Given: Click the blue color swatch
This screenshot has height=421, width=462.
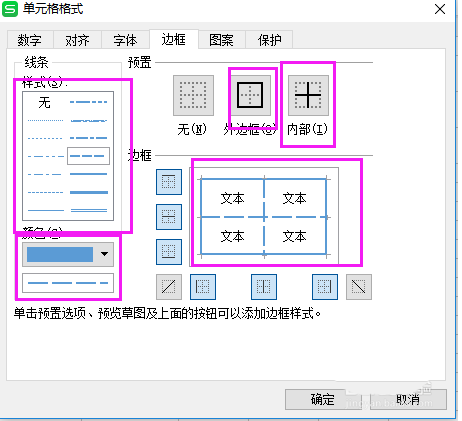Looking at the screenshot, I should pyautogui.click(x=60, y=254).
